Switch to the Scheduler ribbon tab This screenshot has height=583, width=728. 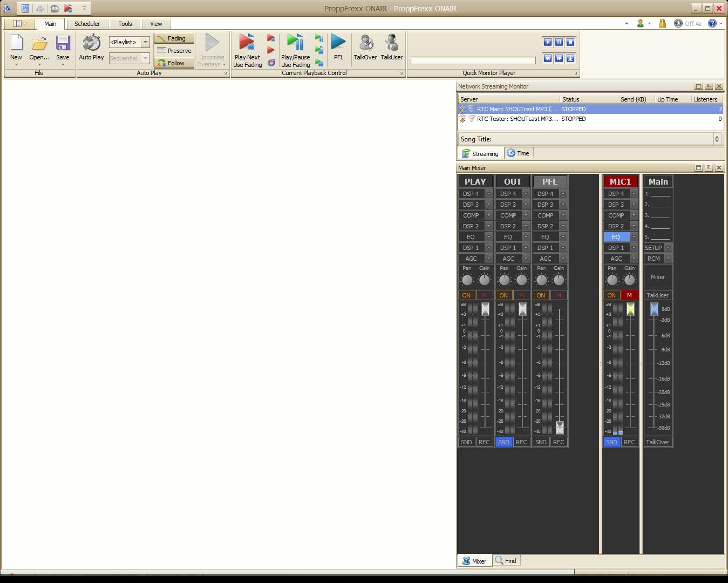(x=87, y=24)
